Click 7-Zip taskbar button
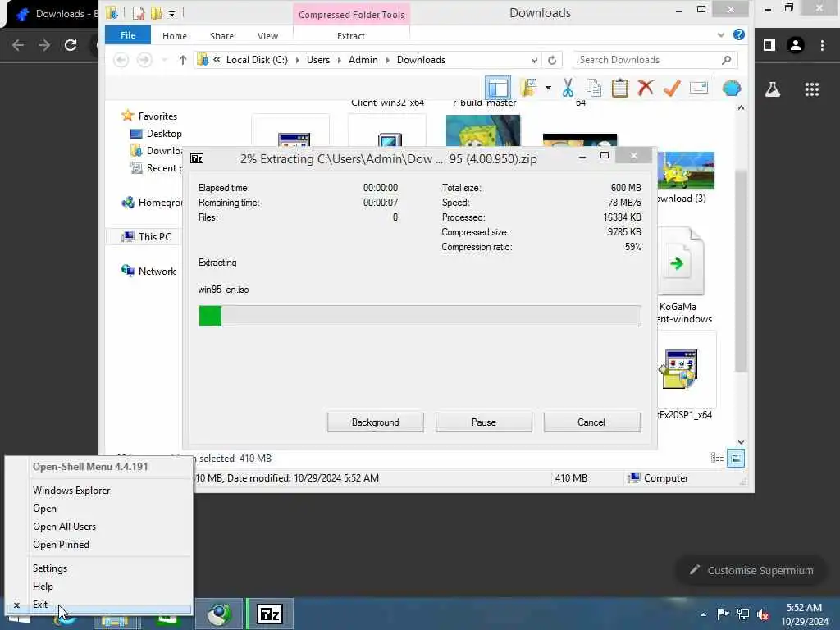 269,614
